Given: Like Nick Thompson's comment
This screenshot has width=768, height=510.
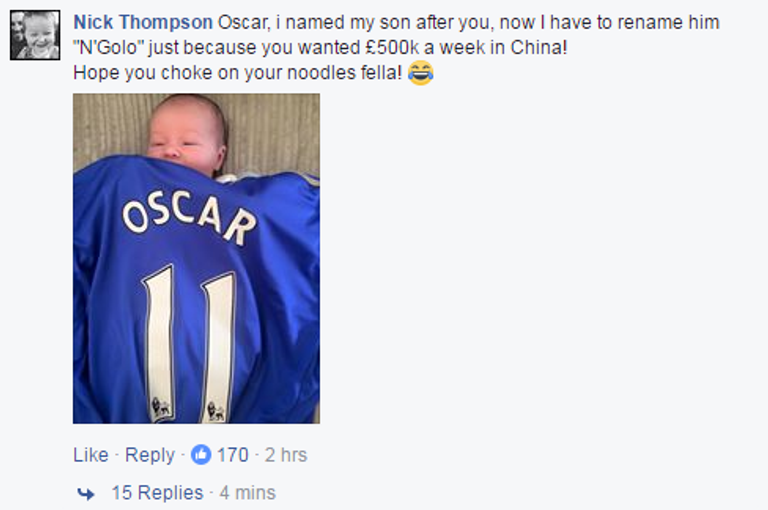Looking at the screenshot, I should tap(90, 455).
